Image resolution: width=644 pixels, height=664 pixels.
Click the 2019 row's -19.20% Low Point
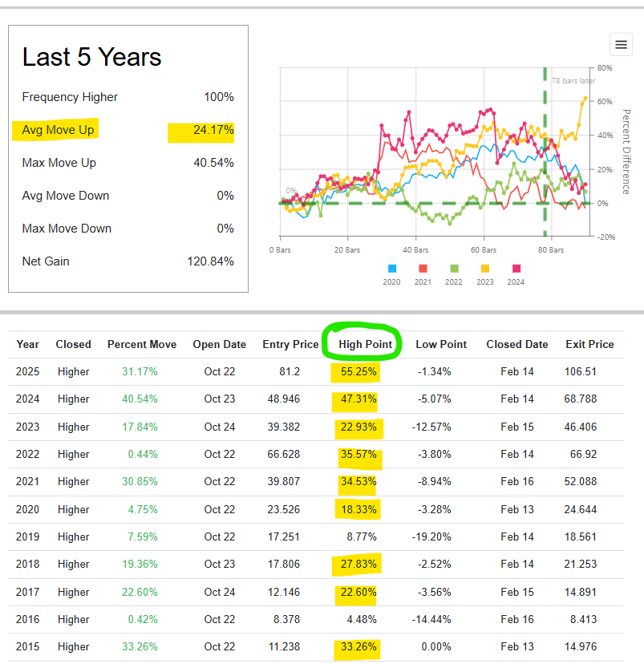pyautogui.click(x=435, y=537)
